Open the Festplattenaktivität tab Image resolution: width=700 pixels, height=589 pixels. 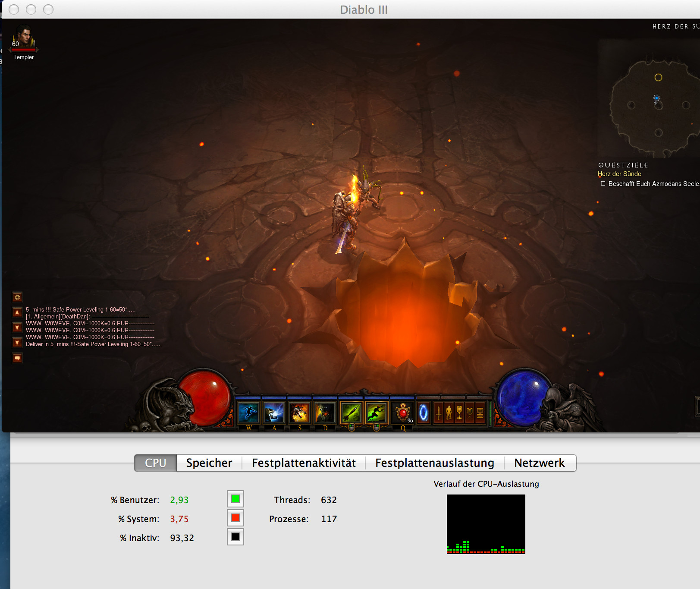(x=304, y=463)
